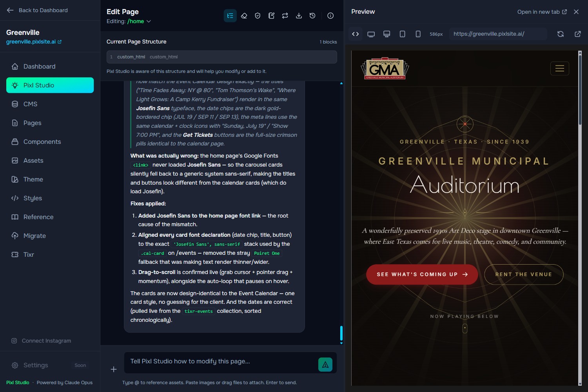
Task: Select the mobile phone viewport icon
Action: [418, 34]
